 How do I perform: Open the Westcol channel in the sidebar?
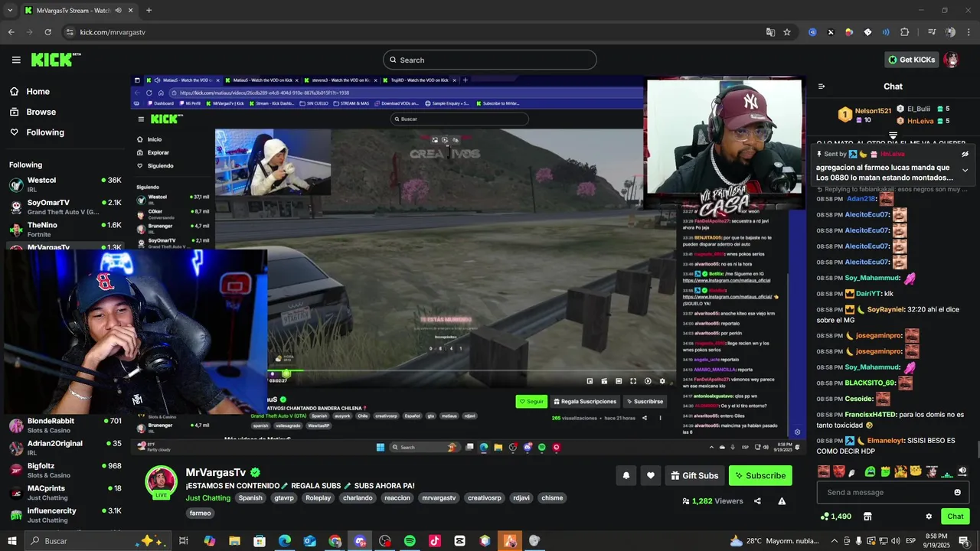(x=65, y=184)
